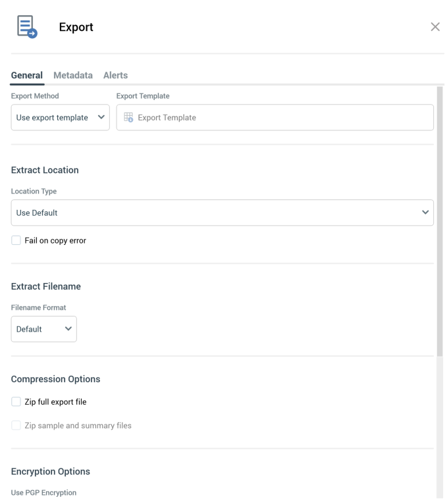This screenshot has width=447, height=504.
Task: Click the Fail on copy error label
Action: coord(55,241)
